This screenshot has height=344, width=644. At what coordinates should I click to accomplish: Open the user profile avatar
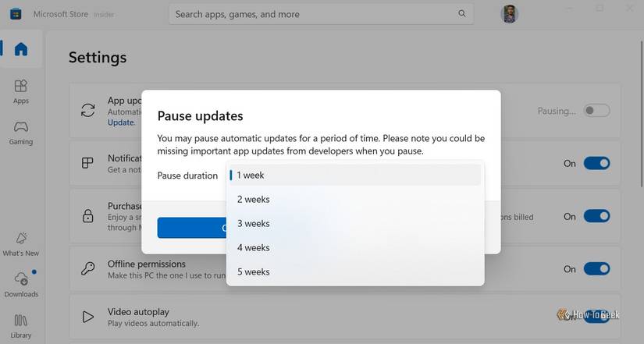click(509, 14)
